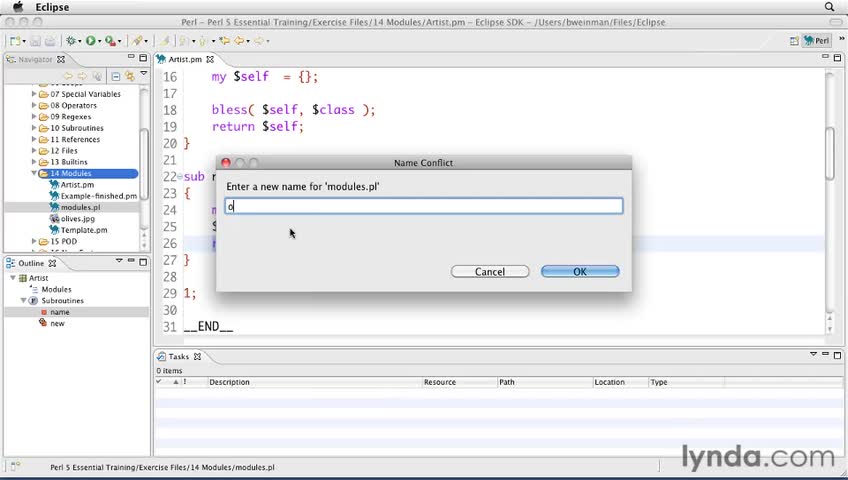Click OK in Name Conflict dialog
The height and width of the screenshot is (480, 848).
[x=580, y=271]
